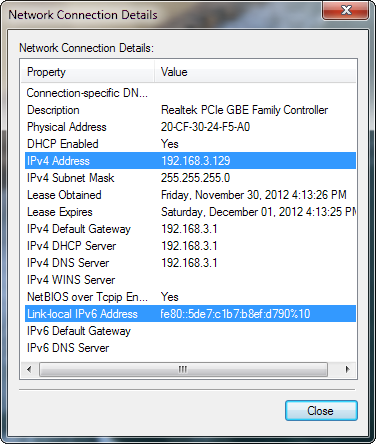Screen dimensions: 376x444
Task: Select the IPv4 DHCP Server property
Action: (x=71, y=246)
